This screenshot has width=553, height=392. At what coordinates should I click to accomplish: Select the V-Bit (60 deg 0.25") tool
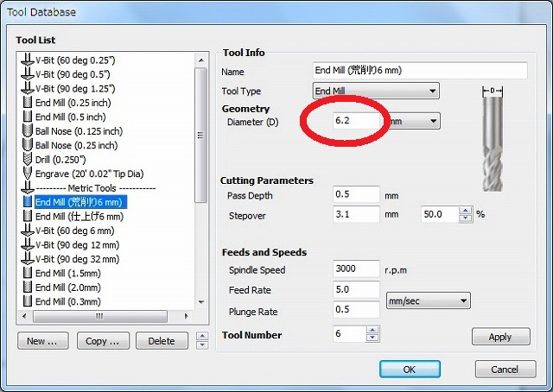pyautogui.click(x=75, y=60)
